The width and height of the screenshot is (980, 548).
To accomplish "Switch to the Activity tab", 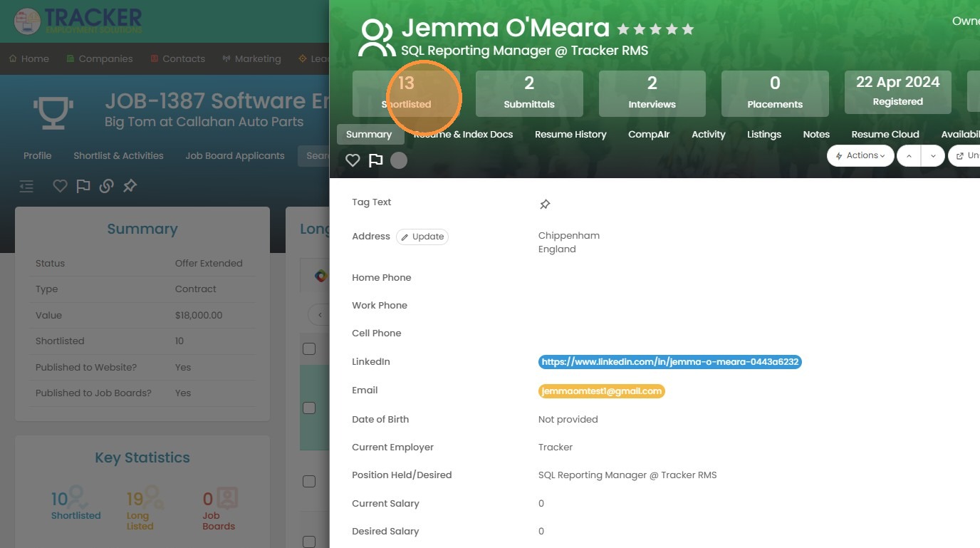I will pos(709,134).
